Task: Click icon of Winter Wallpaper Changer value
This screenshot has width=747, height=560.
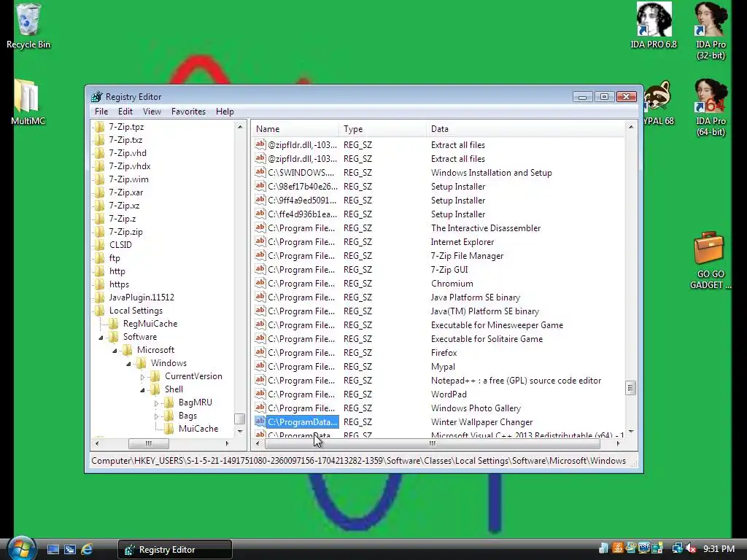Action: click(260, 421)
